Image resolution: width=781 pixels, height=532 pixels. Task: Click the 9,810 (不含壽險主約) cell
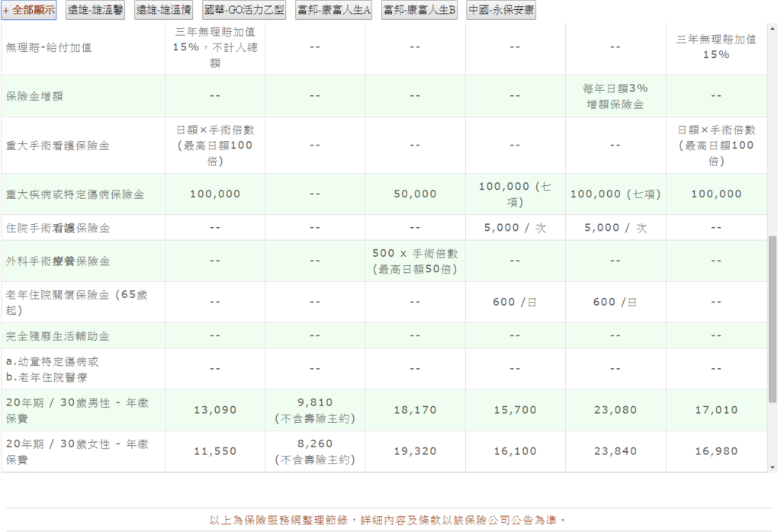coord(315,411)
